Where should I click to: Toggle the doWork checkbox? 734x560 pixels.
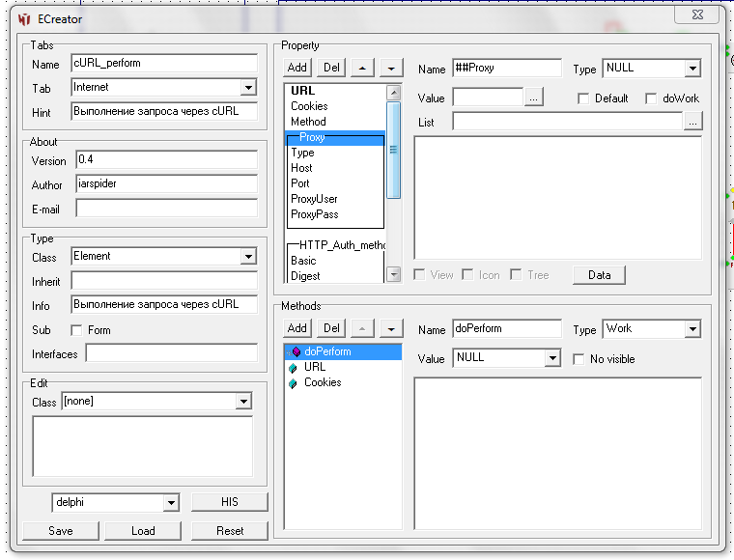(651, 98)
